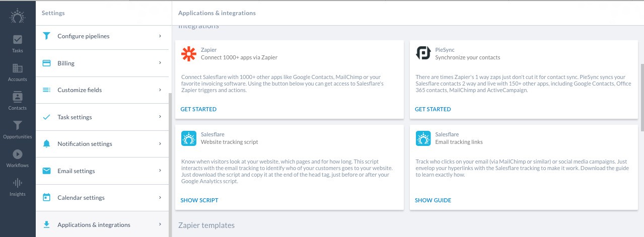Screen dimensions: 644x237
Task: Open Calendar settings entry
Action: tap(102, 198)
